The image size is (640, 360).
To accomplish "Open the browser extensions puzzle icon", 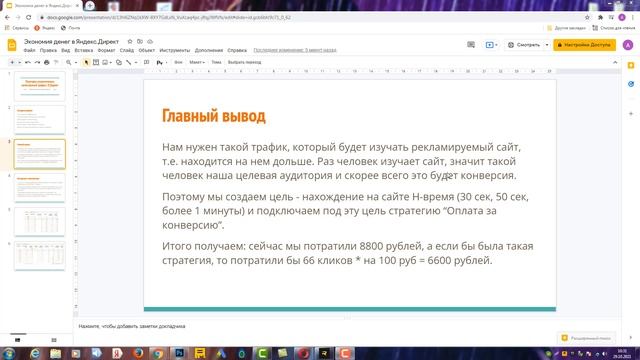I will coord(600,18).
